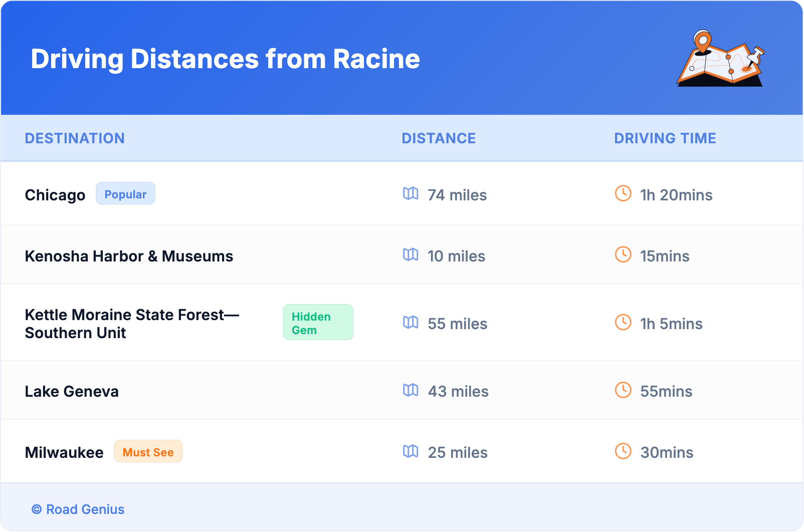804x532 pixels.
Task: Select the Popular badge next to Chicago
Action: (125, 194)
